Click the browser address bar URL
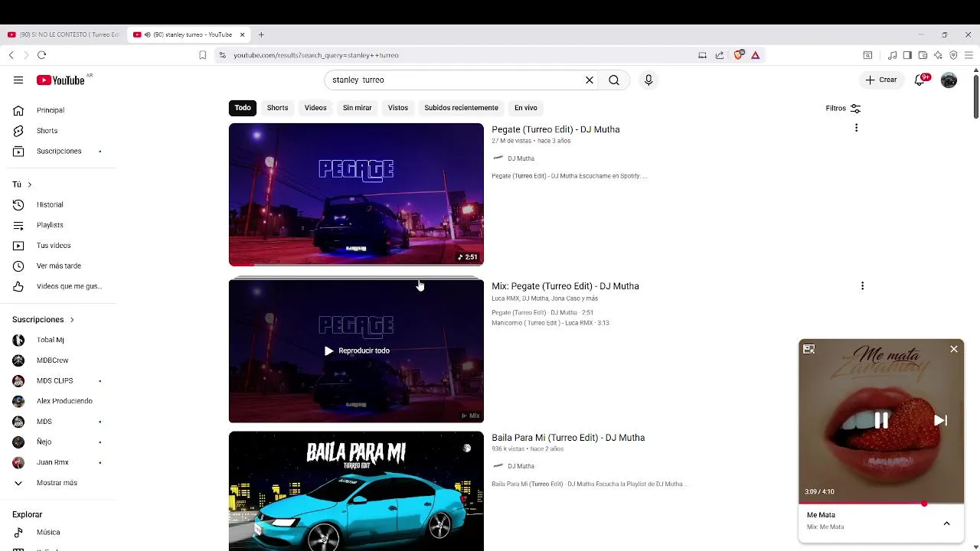The image size is (980, 551). tap(315, 55)
